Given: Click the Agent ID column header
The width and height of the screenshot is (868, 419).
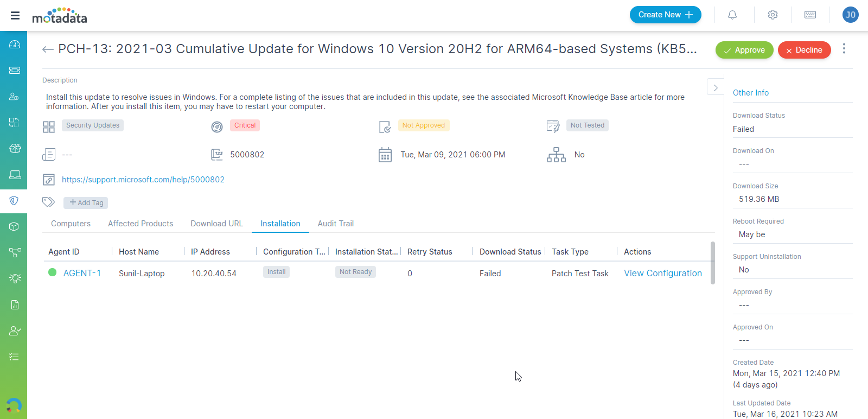Looking at the screenshot, I should click(x=64, y=252).
